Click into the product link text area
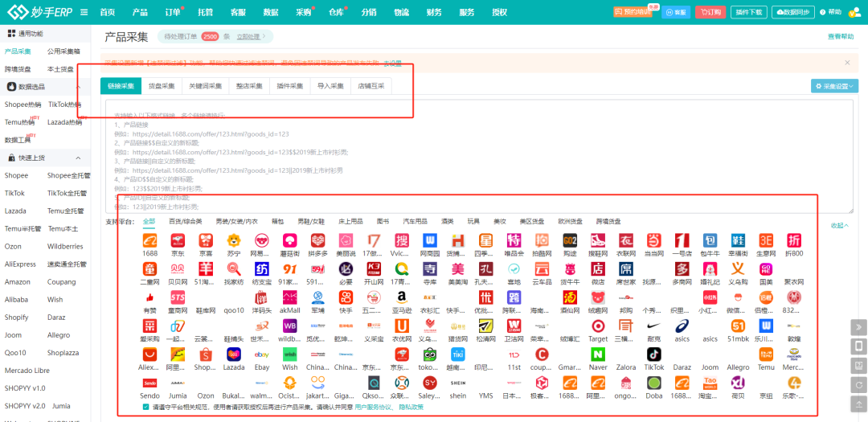This screenshot has width=868, height=422. tap(479, 156)
